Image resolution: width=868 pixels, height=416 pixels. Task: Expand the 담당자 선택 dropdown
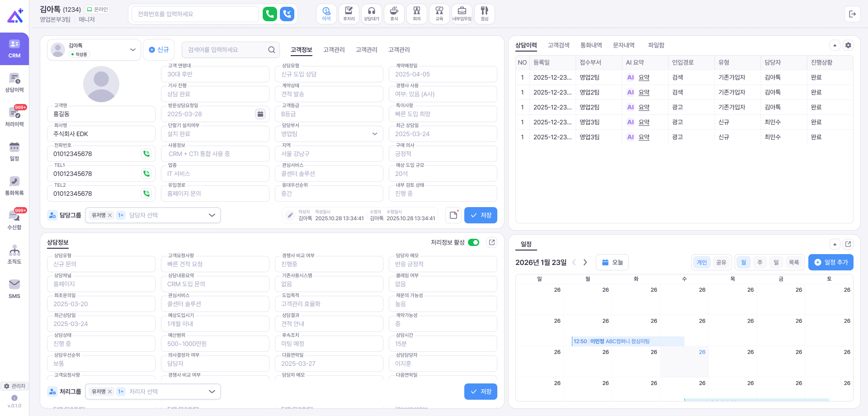click(212, 215)
